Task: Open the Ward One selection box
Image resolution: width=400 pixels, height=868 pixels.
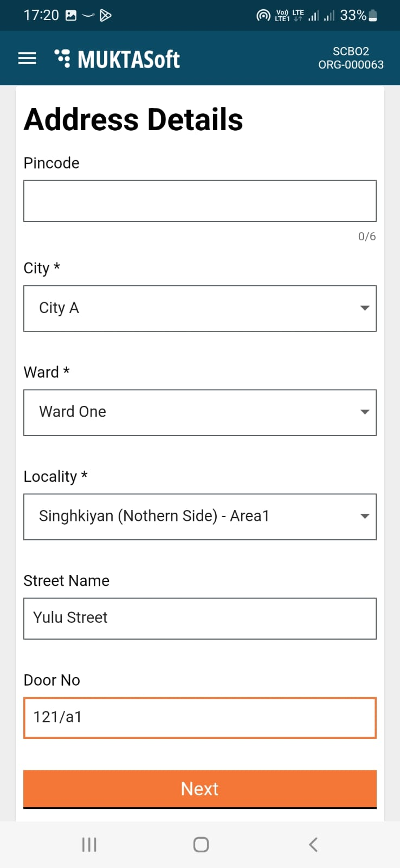Action: coord(190,412)
